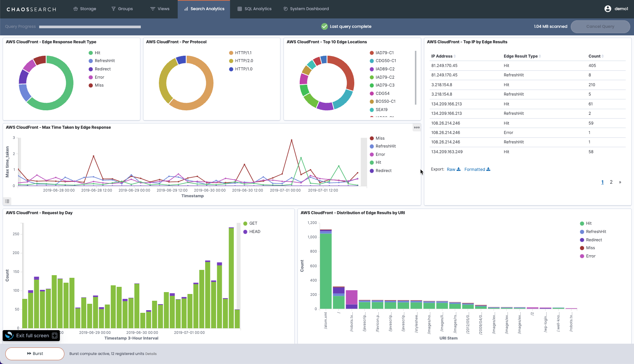Click the Burst button

(35, 353)
